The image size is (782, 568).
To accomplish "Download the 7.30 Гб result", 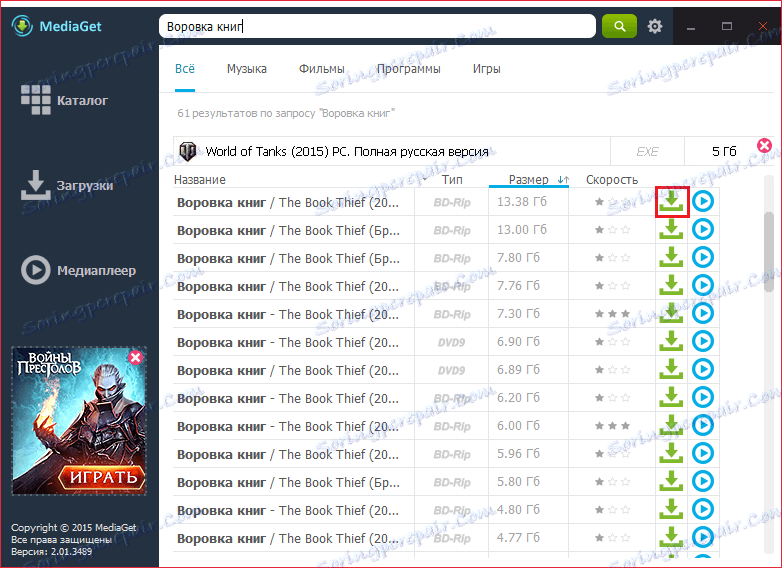I will [x=671, y=313].
